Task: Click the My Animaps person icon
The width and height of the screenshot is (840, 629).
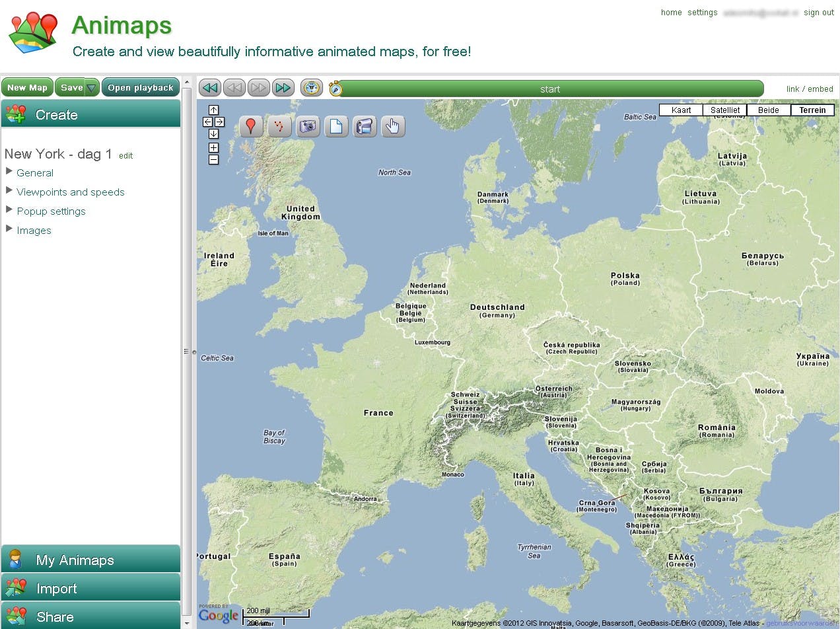Action: pos(15,560)
